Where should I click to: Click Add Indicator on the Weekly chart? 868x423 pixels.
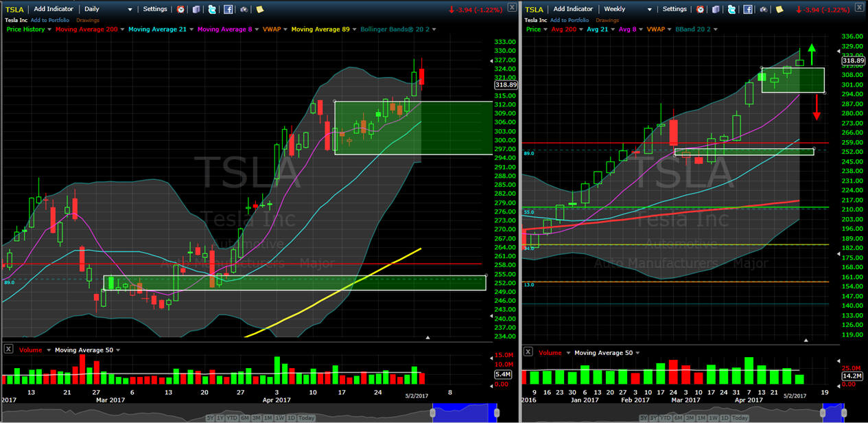[x=572, y=10]
